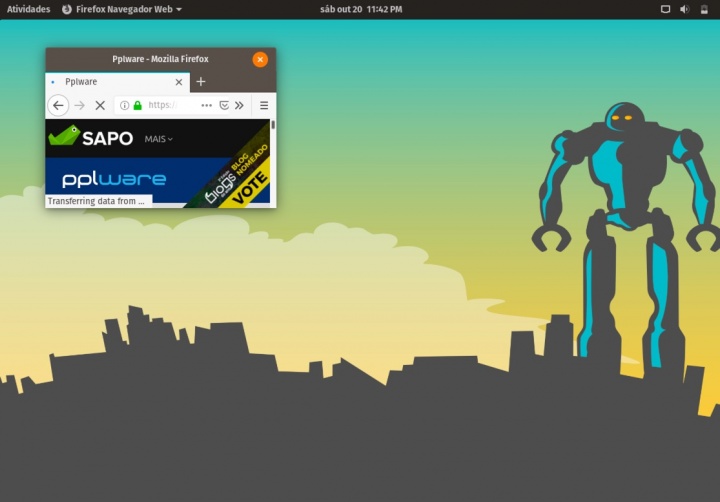Show site information via info icon

tap(124, 105)
